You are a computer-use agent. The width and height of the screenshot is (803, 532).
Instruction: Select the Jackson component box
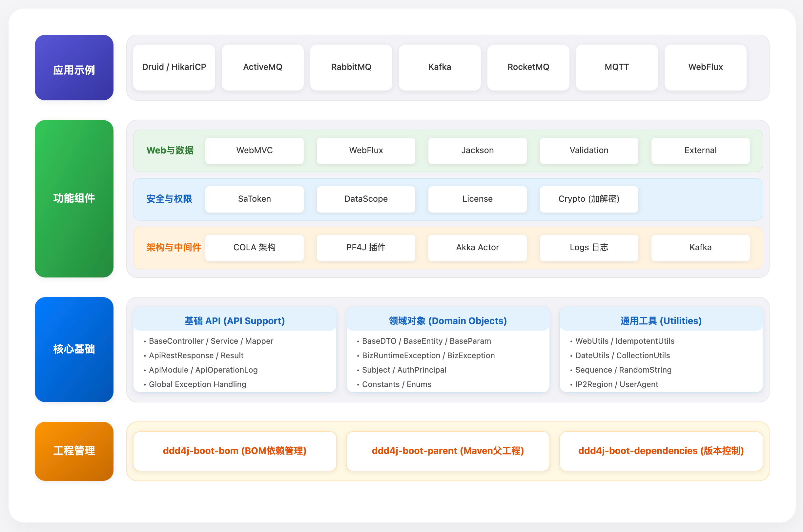(477, 151)
